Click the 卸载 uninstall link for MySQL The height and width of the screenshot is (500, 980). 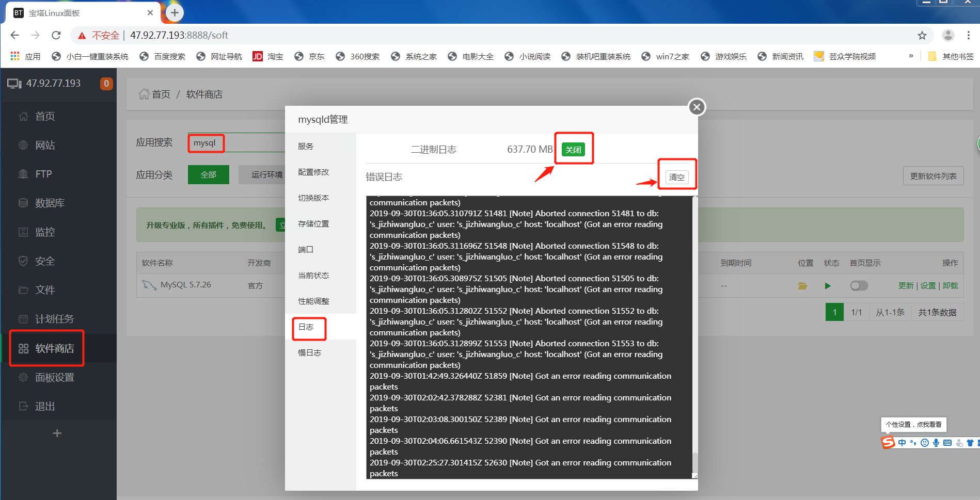[950, 286]
